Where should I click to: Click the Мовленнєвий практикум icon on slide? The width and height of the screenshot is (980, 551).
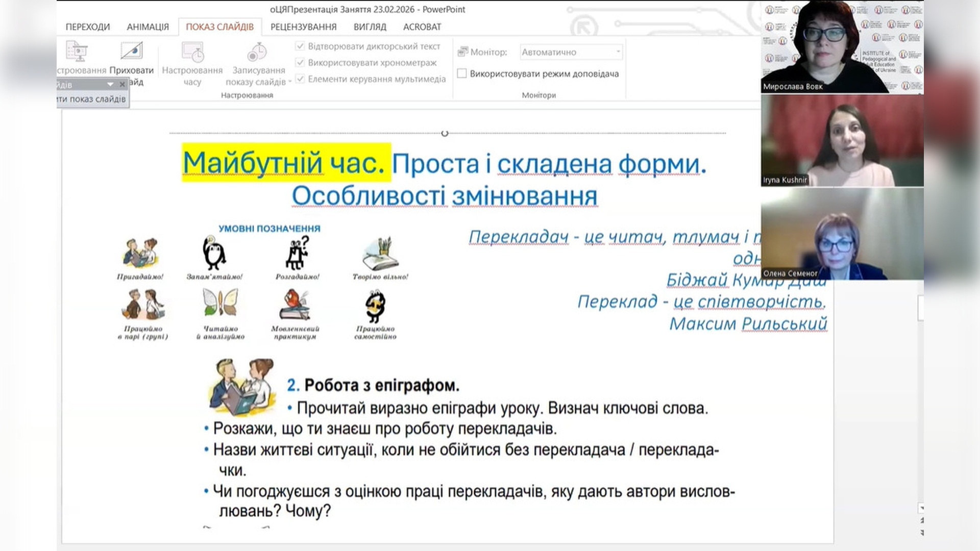click(295, 305)
